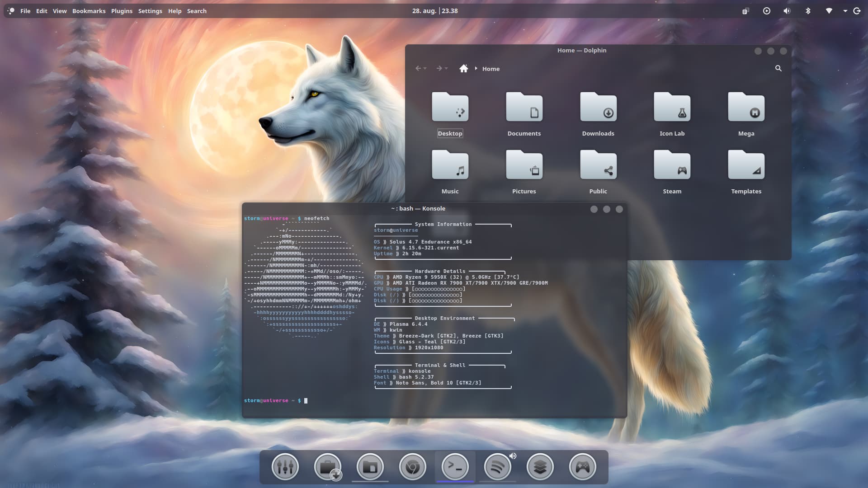The image size is (868, 488).
Task: Open the back button history dropdown arrow
Action: click(x=425, y=69)
